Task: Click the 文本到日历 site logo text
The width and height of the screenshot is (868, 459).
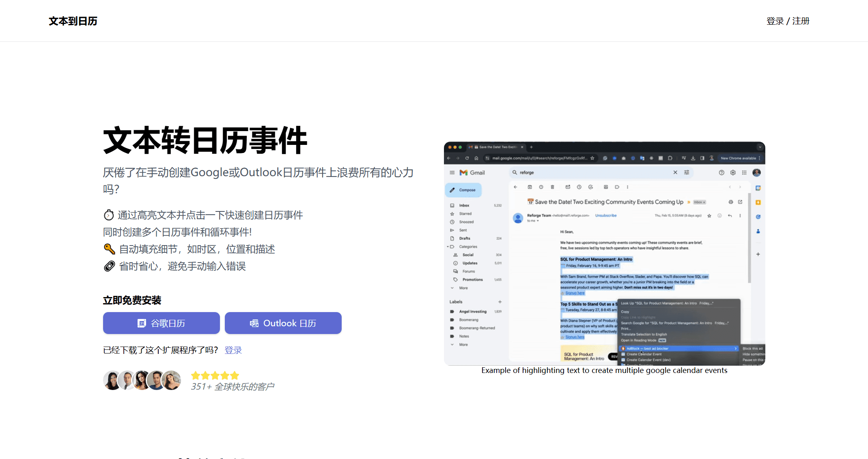Action: [x=73, y=21]
